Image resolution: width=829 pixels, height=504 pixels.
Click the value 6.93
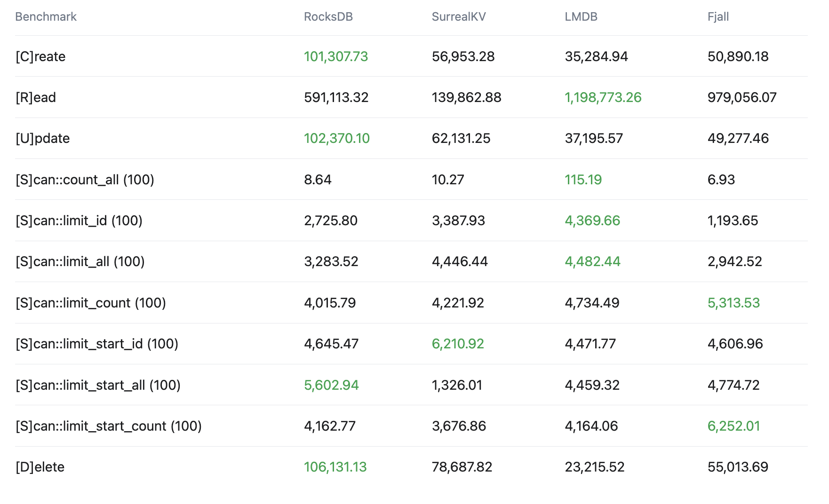(721, 180)
